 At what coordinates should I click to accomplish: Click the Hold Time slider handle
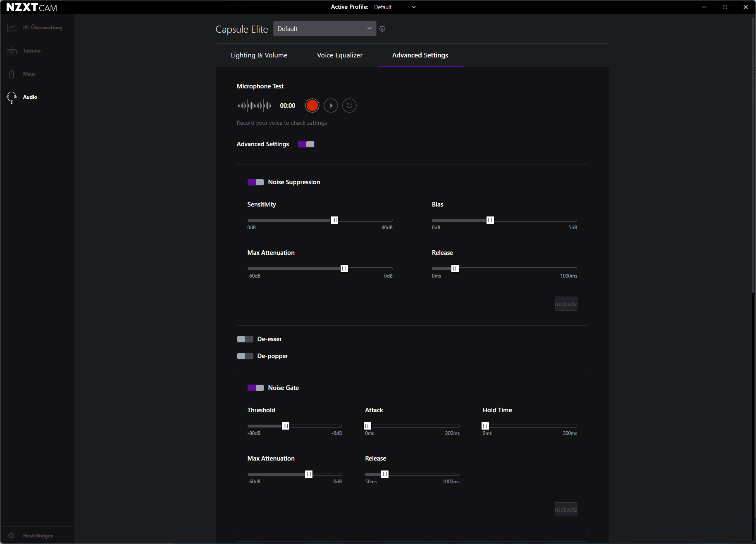[485, 426]
